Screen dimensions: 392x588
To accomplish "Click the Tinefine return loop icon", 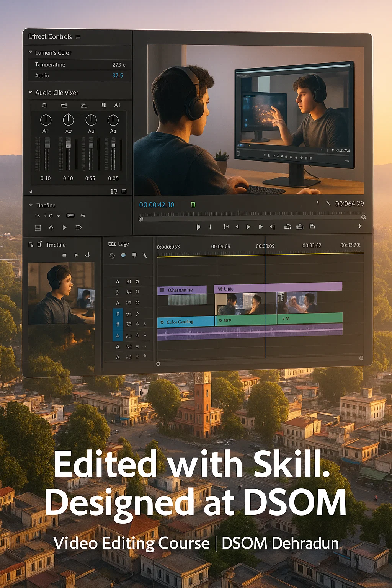I will pyautogui.click(x=78, y=228).
